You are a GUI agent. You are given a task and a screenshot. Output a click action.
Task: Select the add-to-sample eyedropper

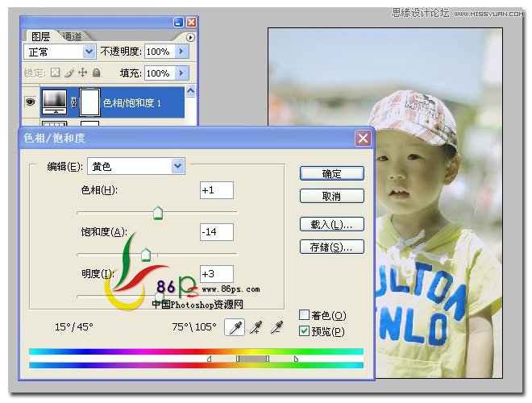(x=256, y=328)
